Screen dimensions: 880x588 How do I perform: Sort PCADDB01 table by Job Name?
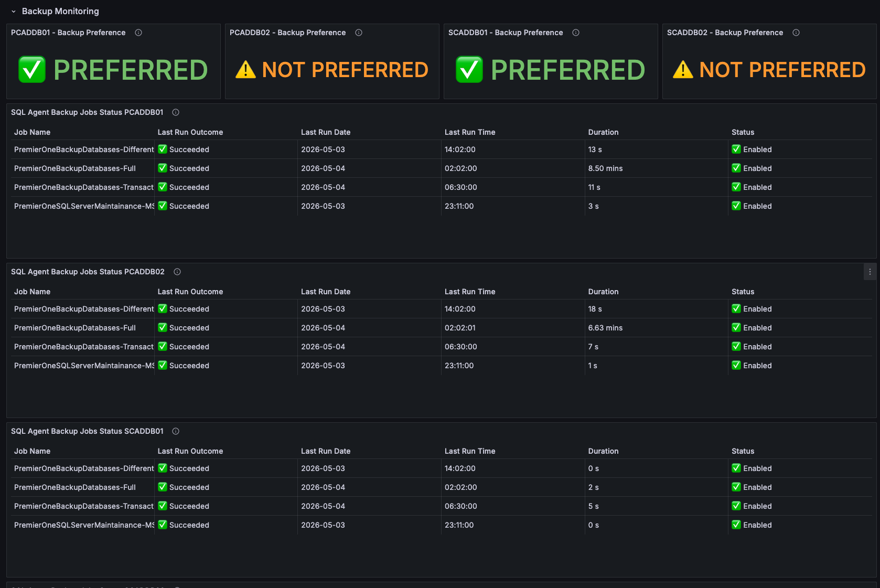(x=32, y=132)
